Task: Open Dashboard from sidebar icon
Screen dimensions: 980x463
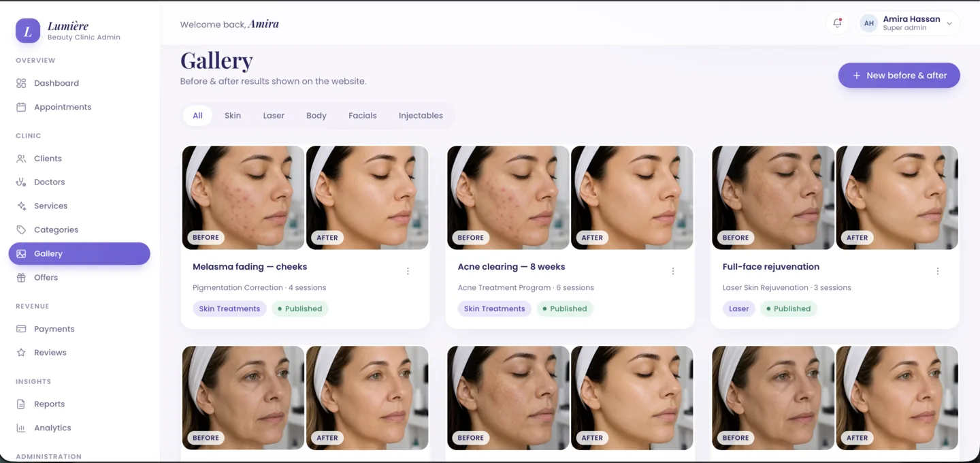Action: [x=21, y=83]
